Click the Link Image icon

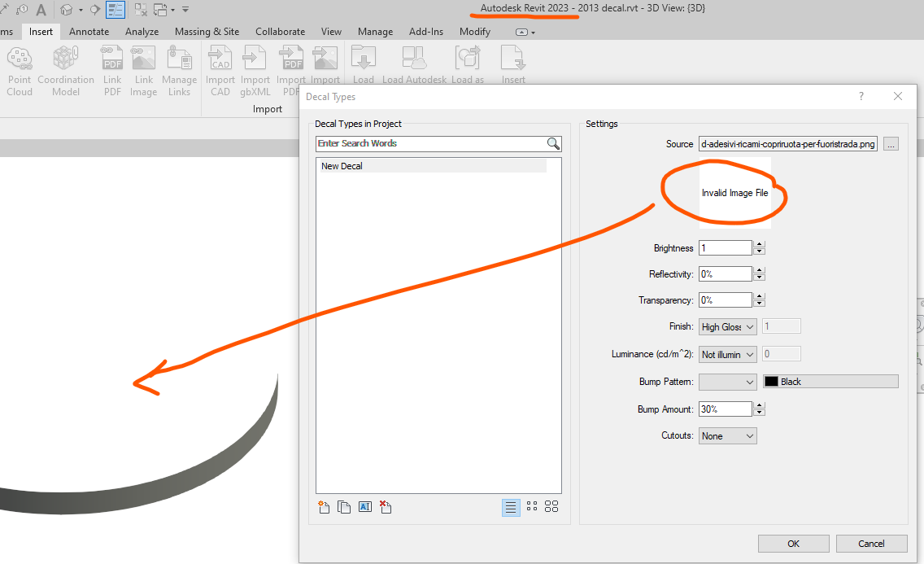(x=143, y=59)
